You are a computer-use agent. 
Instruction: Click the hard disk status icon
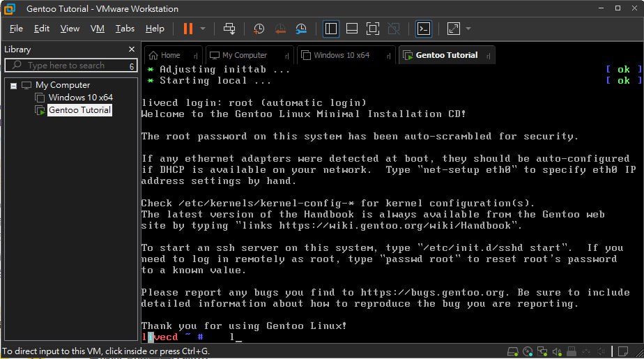tap(512, 351)
